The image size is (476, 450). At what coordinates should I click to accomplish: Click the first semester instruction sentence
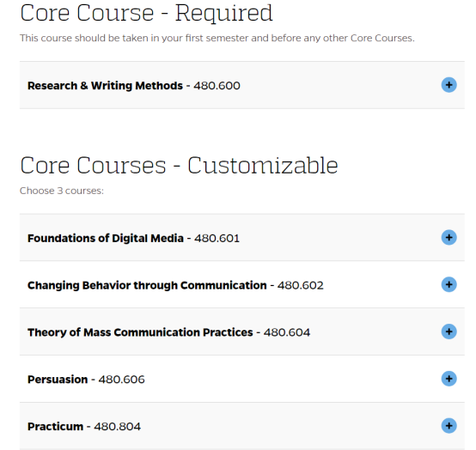pos(217,39)
